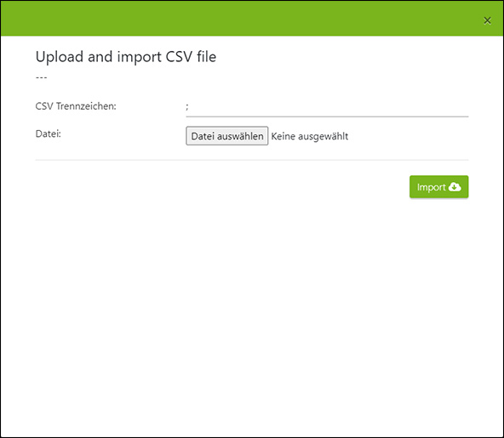
Task: Click the '---' subtitle under the heading
Action: click(x=41, y=77)
